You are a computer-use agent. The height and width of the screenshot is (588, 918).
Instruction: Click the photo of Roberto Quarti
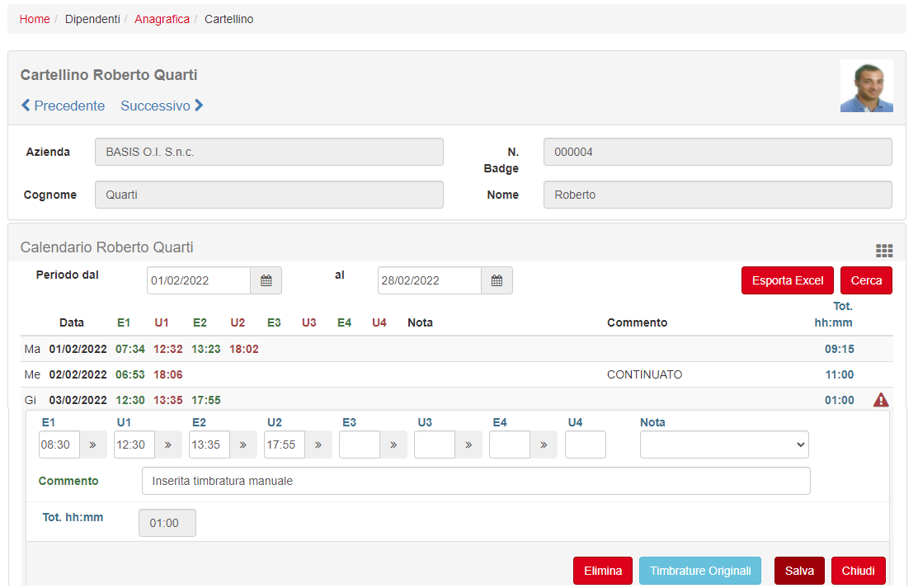click(866, 85)
